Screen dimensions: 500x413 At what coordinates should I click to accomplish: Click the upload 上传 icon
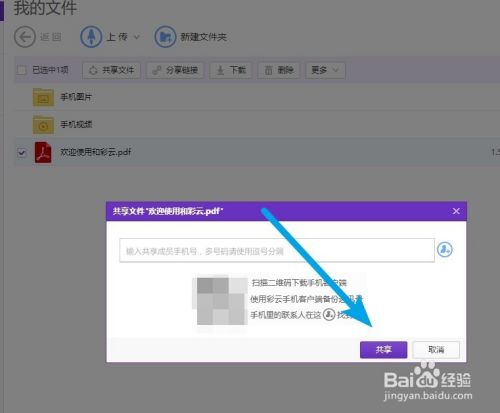coord(91,37)
